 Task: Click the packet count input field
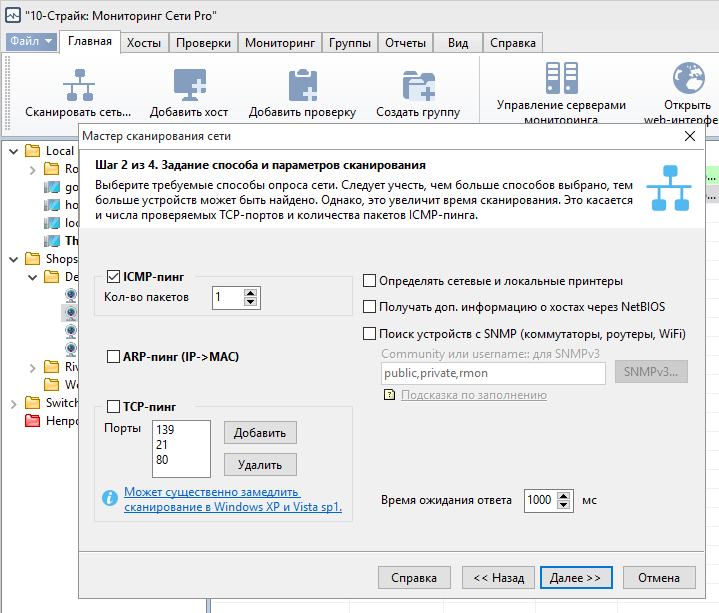pyautogui.click(x=228, y=298)
